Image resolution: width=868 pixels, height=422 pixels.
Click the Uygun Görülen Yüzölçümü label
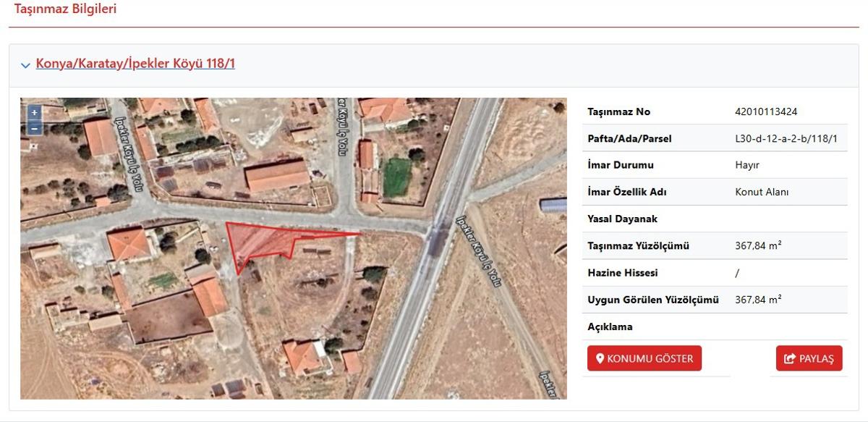point(653,300)
